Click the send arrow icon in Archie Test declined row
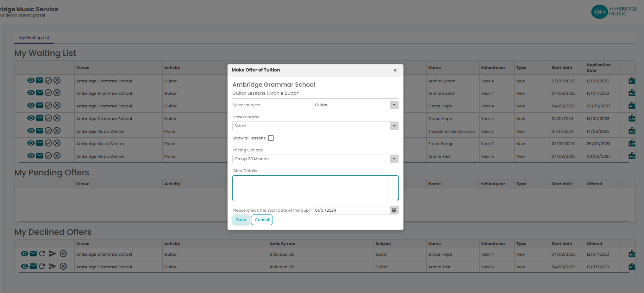The height and width of the screenshot is (293, 644). (52, 266)
